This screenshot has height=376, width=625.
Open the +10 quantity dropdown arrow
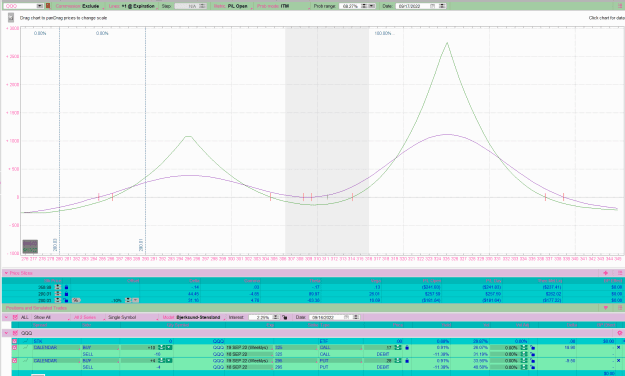click(x=169, y=347)
